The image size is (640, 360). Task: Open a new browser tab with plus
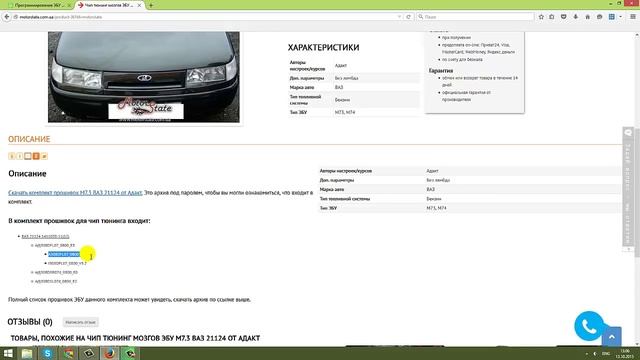click(x=151, y=5)
